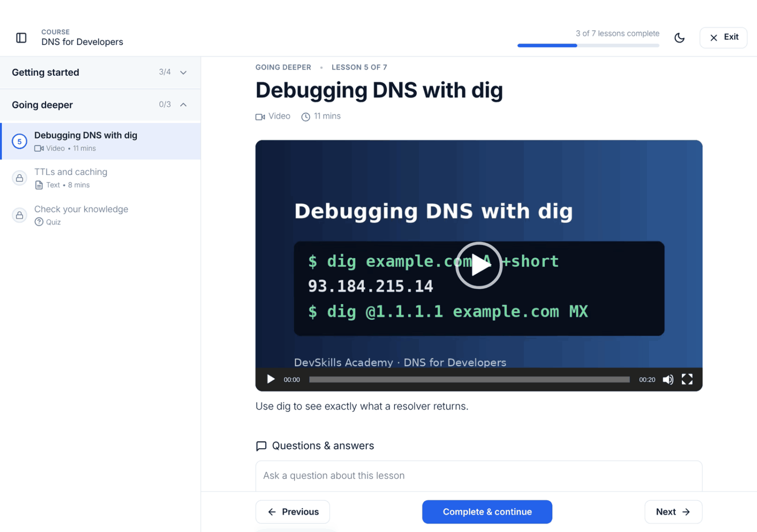Go to the Previous lesson
The height and width of the screenshot is (532, 757).
(x=293, y=512)
